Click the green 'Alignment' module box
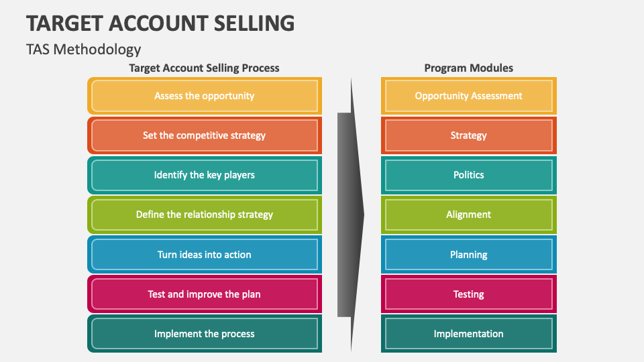This screenshot has width=644, height=362. 469,215
